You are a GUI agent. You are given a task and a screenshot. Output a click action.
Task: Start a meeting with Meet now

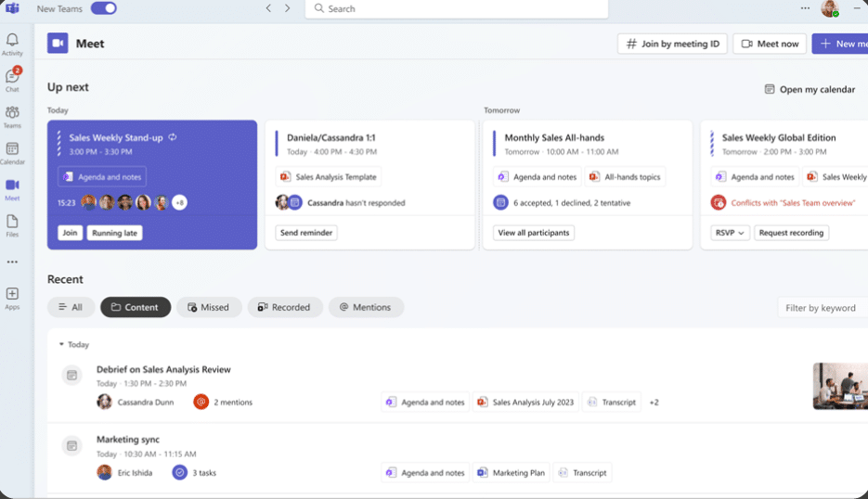770,44
